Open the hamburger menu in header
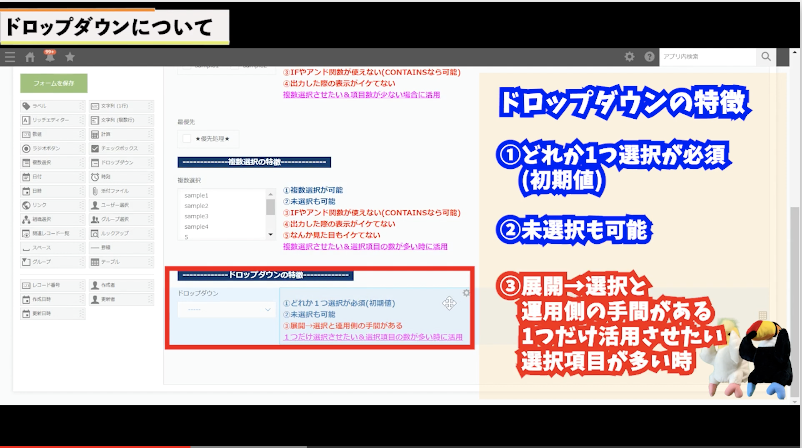Image resolution: width=802 pixels, height=448 pixels. [x=10, y=57]
